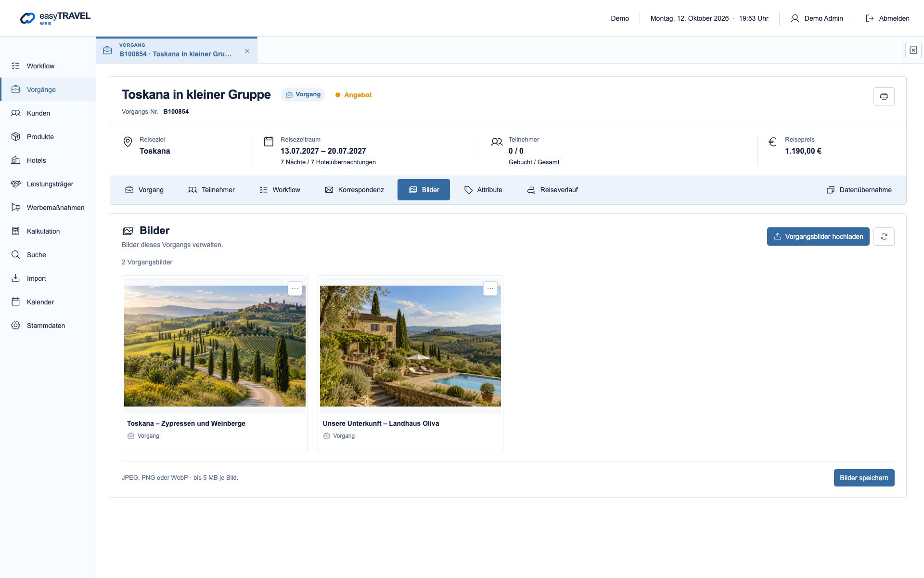
Task: Click Abmelden to log out
Action: point(887,18)
